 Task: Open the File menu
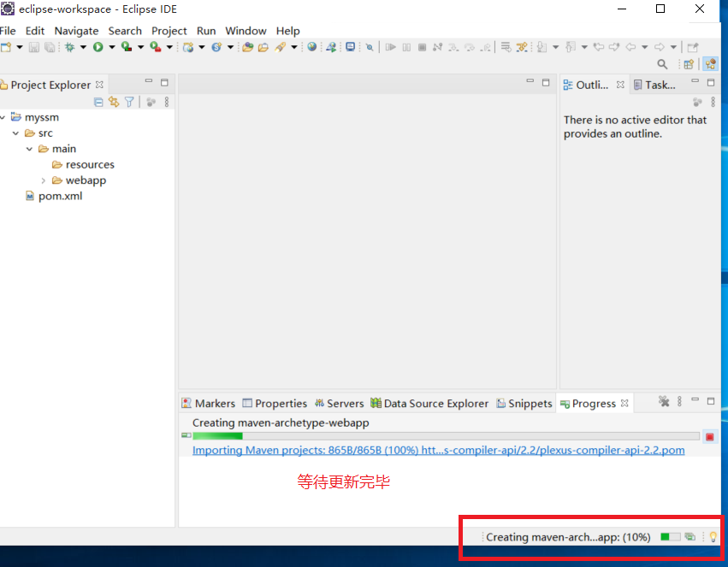tap(8, 31)
